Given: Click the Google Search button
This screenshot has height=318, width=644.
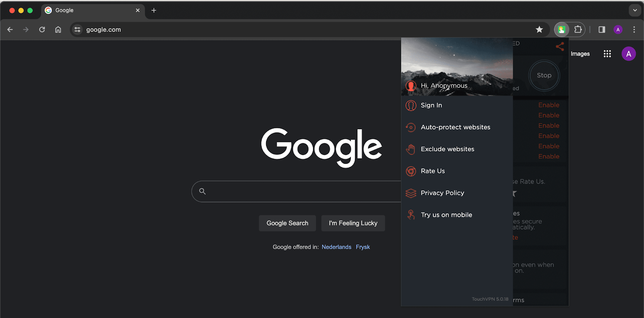Looking at the screenshot, I should point(287,223).
